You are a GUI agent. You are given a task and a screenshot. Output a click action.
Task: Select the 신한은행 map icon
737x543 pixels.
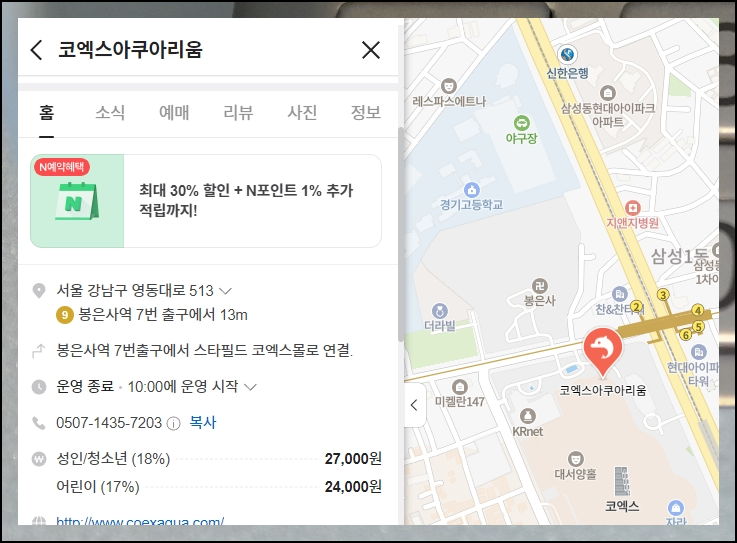(567, 54)
